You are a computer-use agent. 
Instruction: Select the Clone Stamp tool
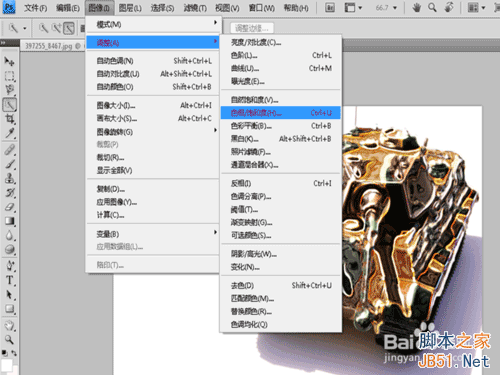coord(9,178)
